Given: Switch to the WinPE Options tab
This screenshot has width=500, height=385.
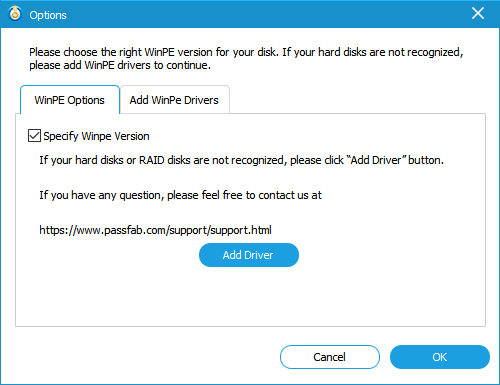Looking at the screenshot, I should tap(70, 100).
